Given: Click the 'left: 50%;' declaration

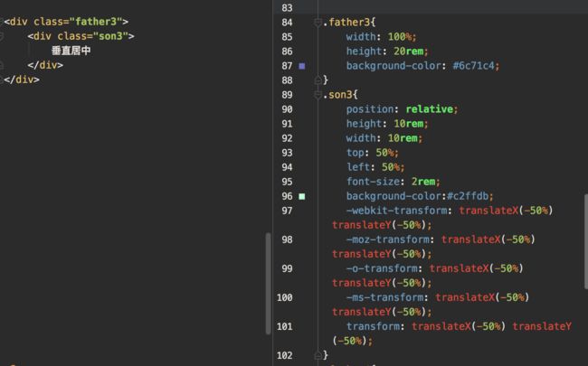Looking at the screenshot, I should (375, 167).
